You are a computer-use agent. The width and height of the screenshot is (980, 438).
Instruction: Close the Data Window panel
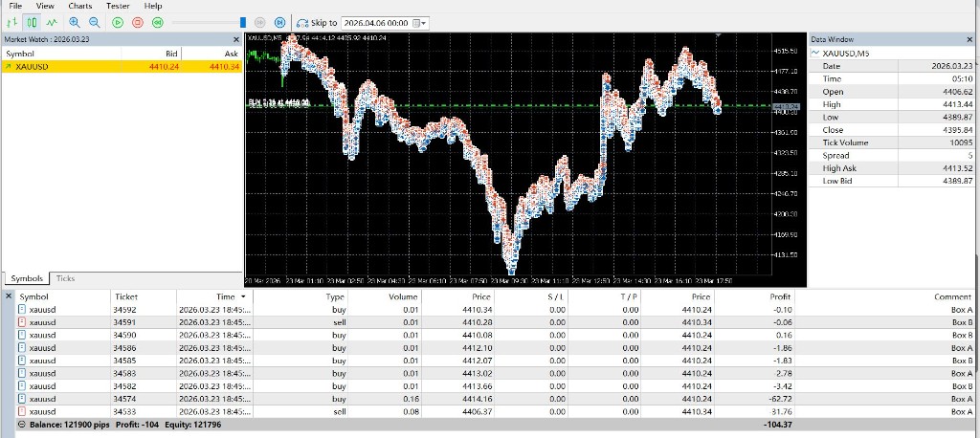[x=969, y=39]
